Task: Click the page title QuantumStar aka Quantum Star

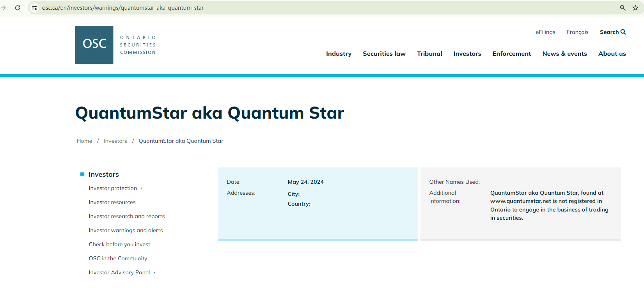Action: point(210,113)
